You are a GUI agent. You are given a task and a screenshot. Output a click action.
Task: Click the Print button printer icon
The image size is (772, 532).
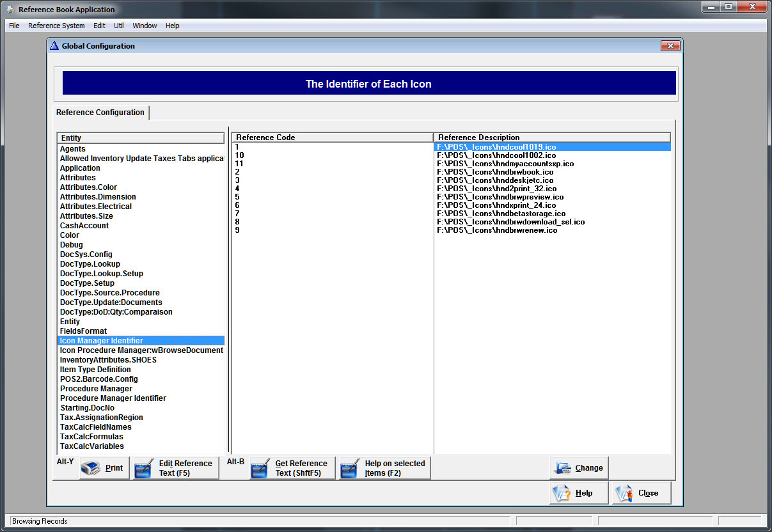(92, 468)
